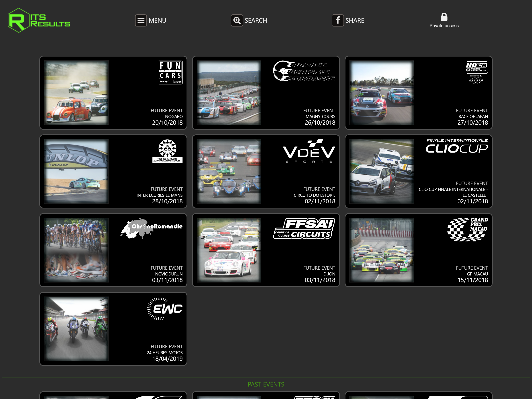Screen dimensions: 532x399
Task: Click the Magny-Cours race photo thumbnail
Action: pos(229,93)
